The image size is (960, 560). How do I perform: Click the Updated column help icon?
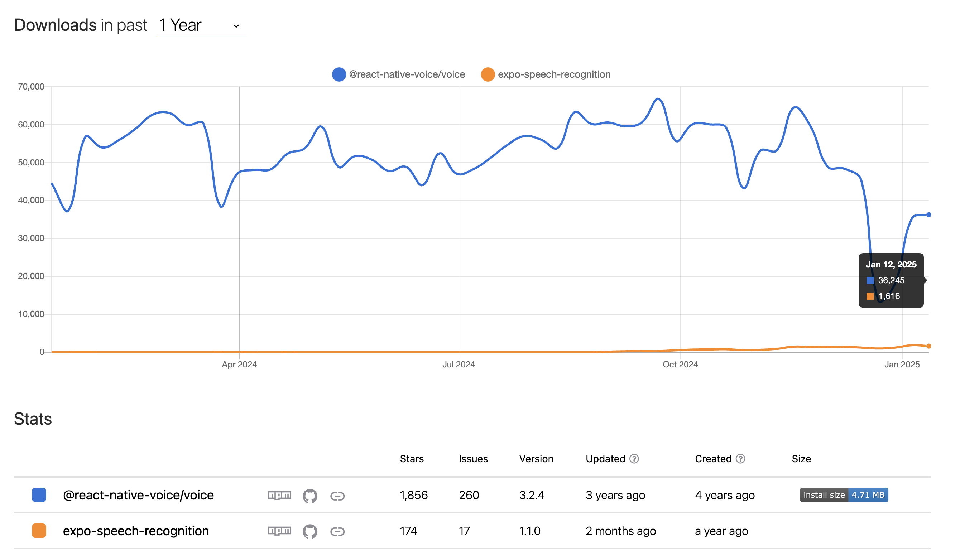point(634,459)
